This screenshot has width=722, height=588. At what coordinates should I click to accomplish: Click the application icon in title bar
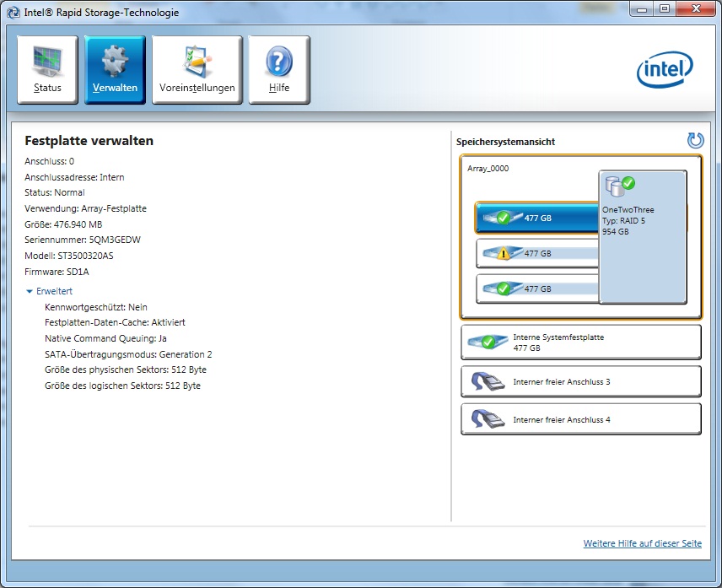click(x=13, y=13)
